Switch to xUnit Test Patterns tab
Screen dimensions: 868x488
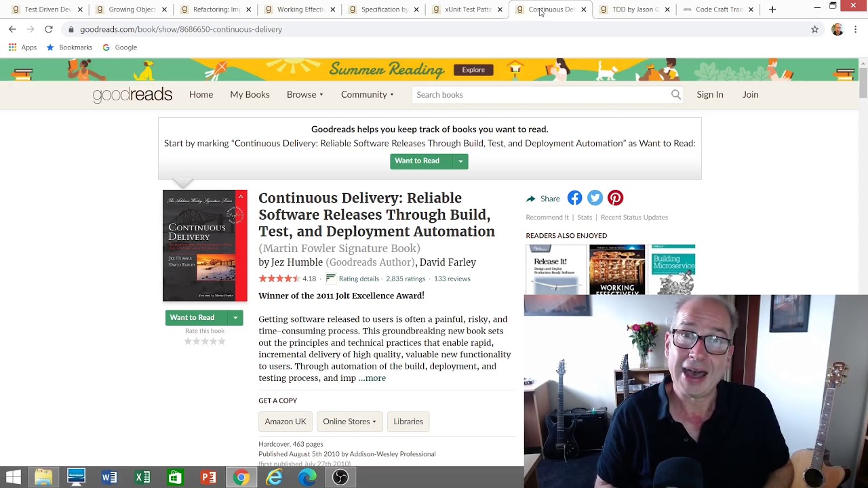[468, 9]
